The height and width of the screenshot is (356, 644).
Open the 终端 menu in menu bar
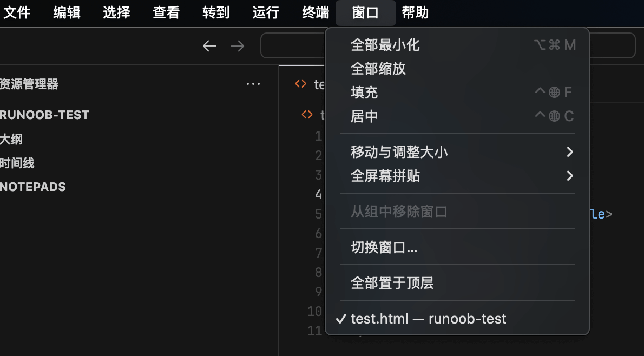(316, 12)
